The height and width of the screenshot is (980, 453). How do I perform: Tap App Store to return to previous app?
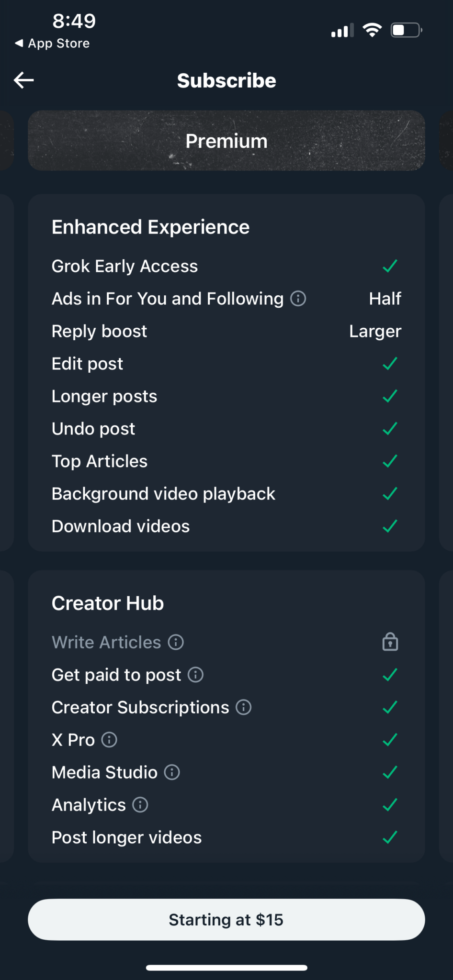point(53,43)
